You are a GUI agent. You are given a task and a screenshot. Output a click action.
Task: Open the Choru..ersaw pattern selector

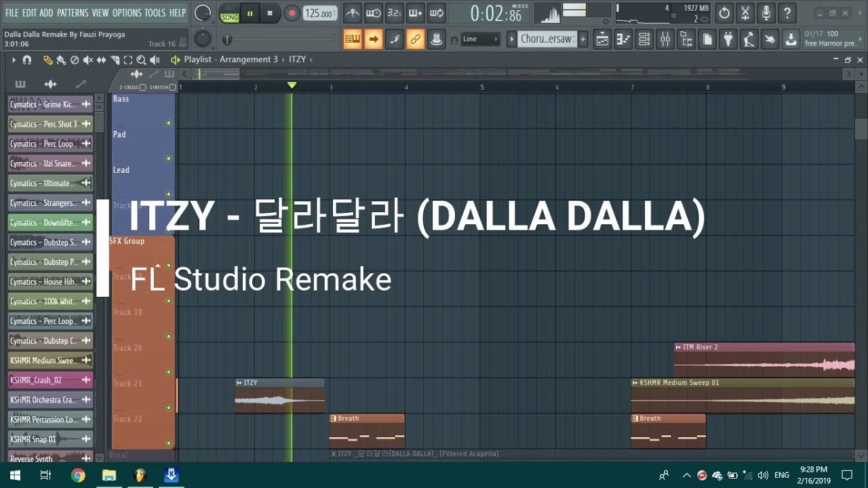(547, 39)
